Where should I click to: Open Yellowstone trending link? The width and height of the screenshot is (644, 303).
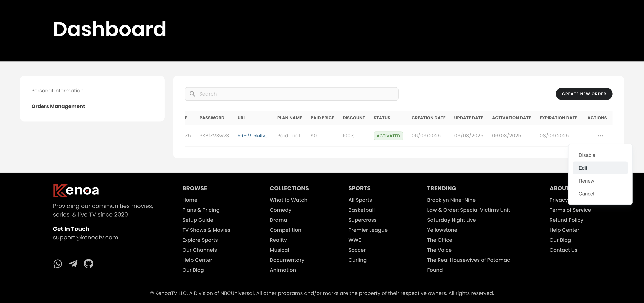pos(442,230)
